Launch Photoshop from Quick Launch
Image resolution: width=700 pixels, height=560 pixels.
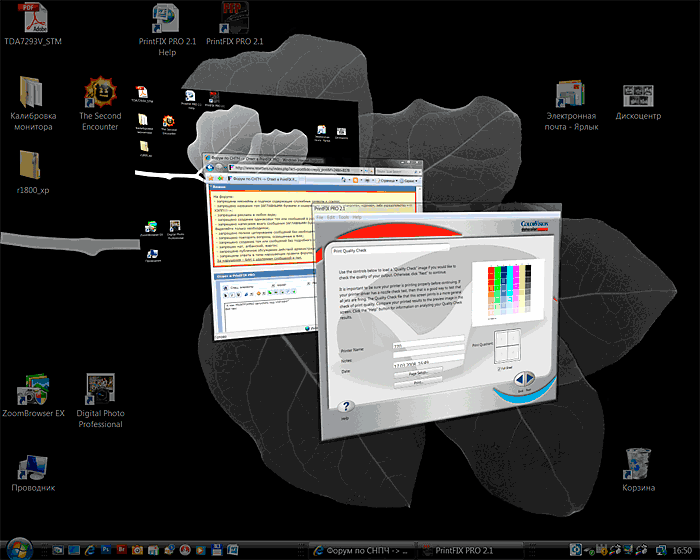(x=106, y=550)
